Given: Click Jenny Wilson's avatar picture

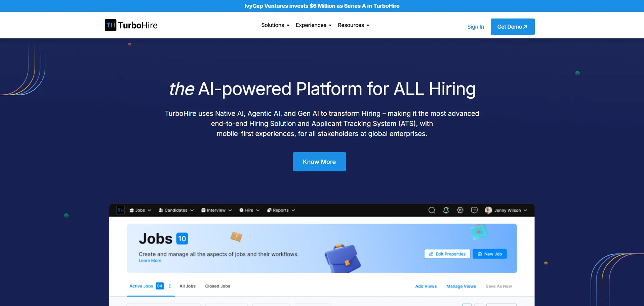Looking at the screenshot, I should tap(488, 210).
